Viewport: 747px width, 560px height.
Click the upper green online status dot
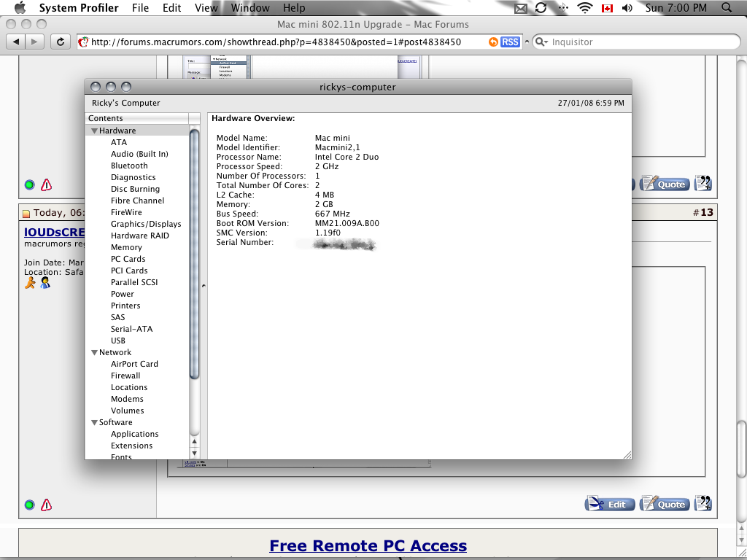tap(29, 184)
